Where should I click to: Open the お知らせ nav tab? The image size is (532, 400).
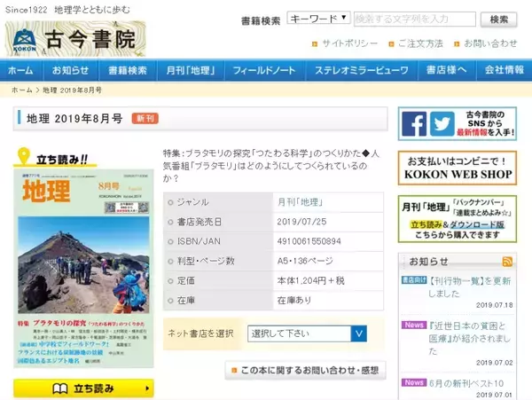[70, 70]
